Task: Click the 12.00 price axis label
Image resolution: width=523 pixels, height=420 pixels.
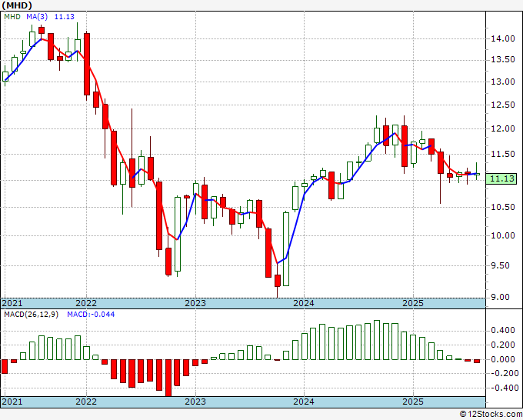Action: 503,128
